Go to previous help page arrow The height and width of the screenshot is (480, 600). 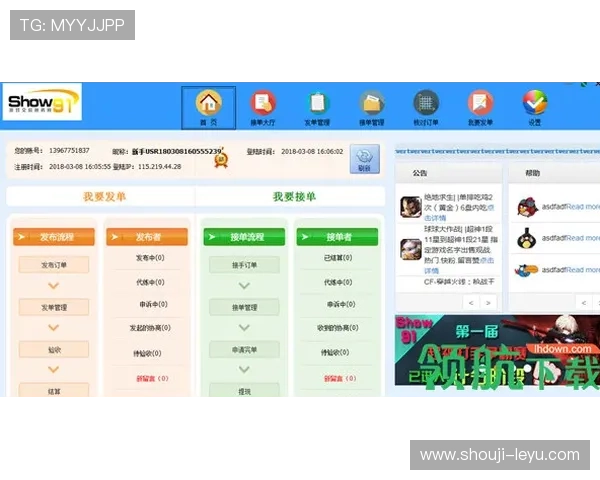click(x=584, y=303)
